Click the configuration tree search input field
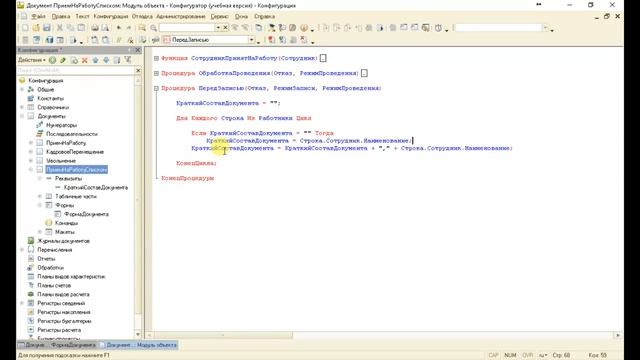 point(75,71)
